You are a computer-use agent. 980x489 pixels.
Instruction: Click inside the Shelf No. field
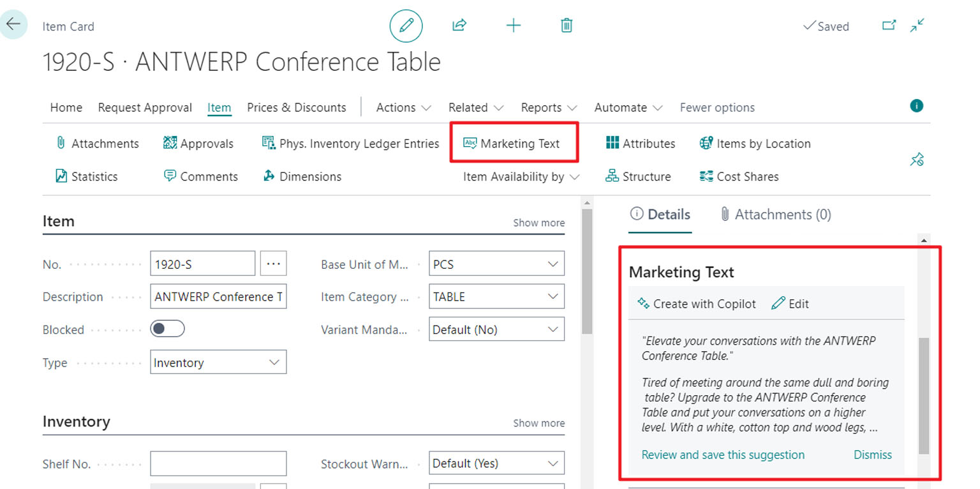pyautogui.click(x=218, y=463)
